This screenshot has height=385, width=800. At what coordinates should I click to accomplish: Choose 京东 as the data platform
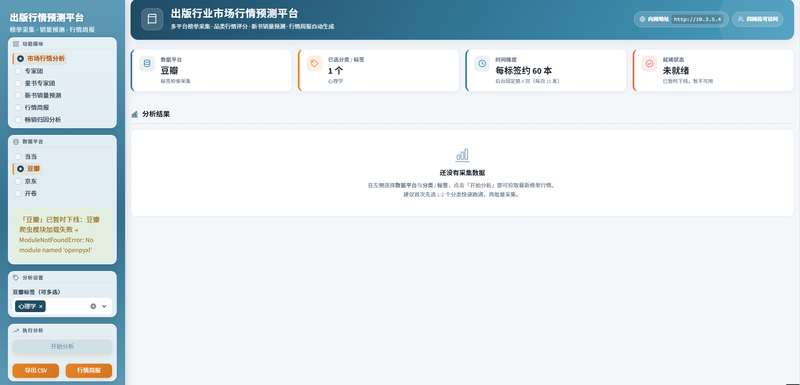point(26,182)
